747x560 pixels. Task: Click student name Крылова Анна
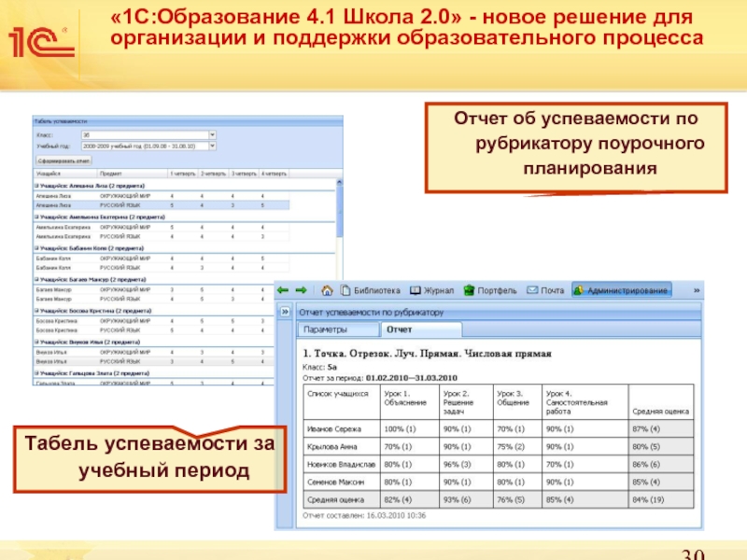point(332,447)
